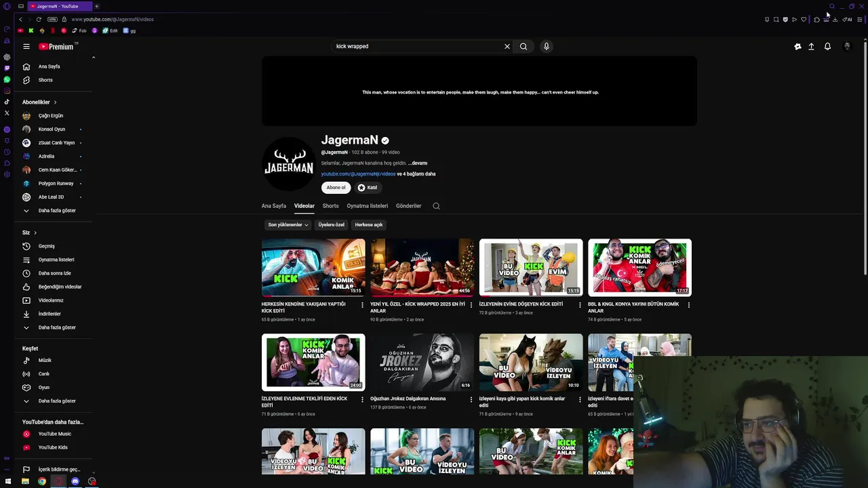Open the Playables icon in the YouTube header

click(x=797, y=47)
